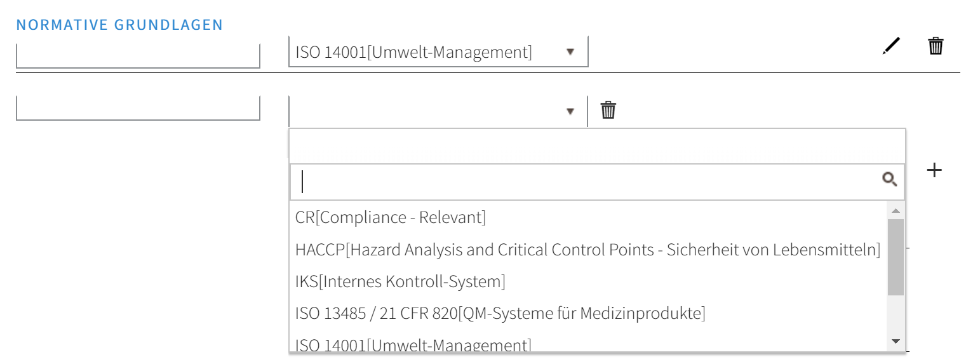Select the blank option atop the list
This screenshot has height=364, width=980.
pyautogui.click(x=597, y=145)
